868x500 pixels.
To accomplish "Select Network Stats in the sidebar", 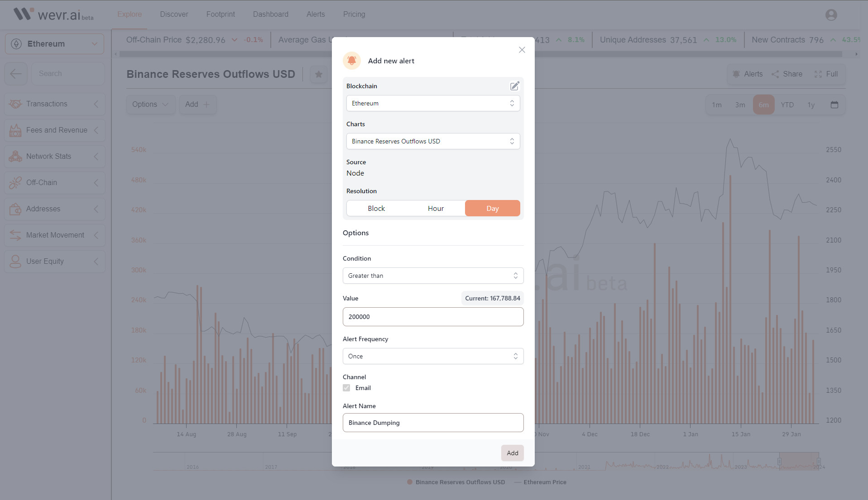I will pos(15,156).
